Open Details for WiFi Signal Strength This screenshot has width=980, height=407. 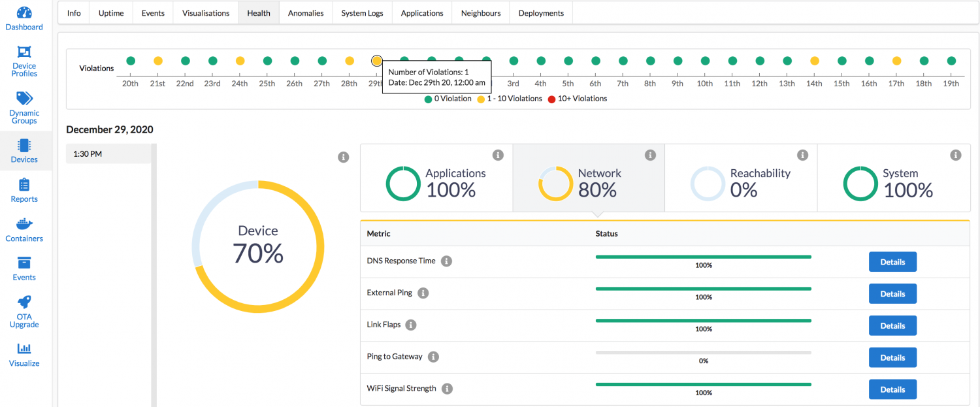pyautogui.click(x=892, y=389)
